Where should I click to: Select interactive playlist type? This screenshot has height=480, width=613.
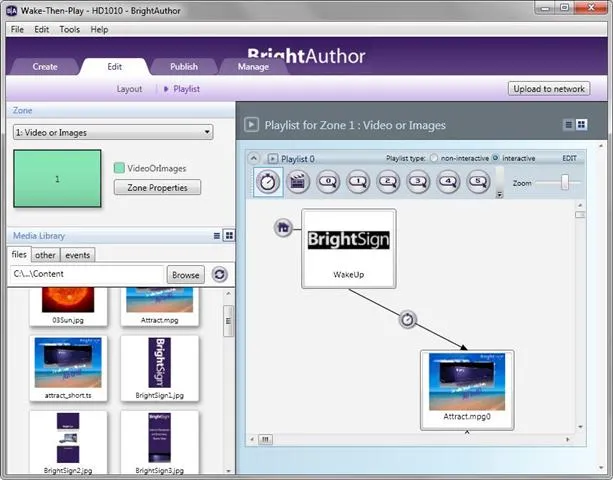click(x=495, y=158)
